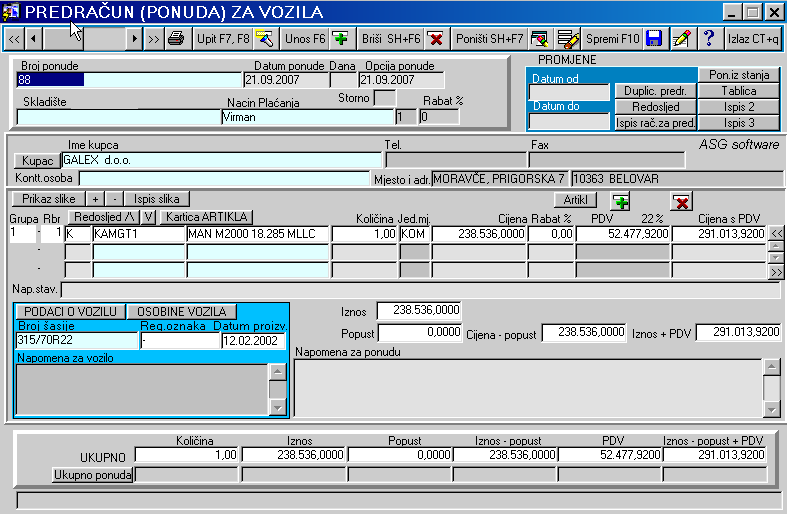Switch to OSOBINE VOZILA tab
The width and height of the screenshot is (787, 514).
pos(181,312)
